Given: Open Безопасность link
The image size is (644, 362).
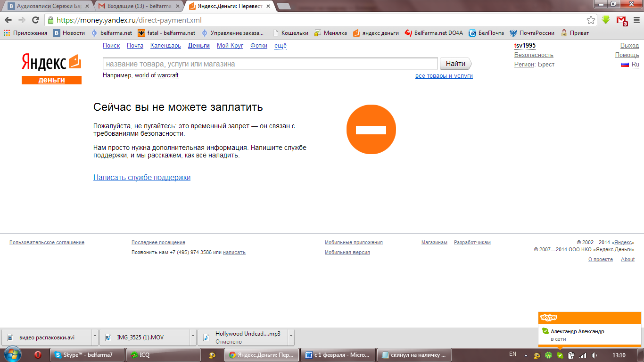Looking at the screenshot, I should (534, 55).
